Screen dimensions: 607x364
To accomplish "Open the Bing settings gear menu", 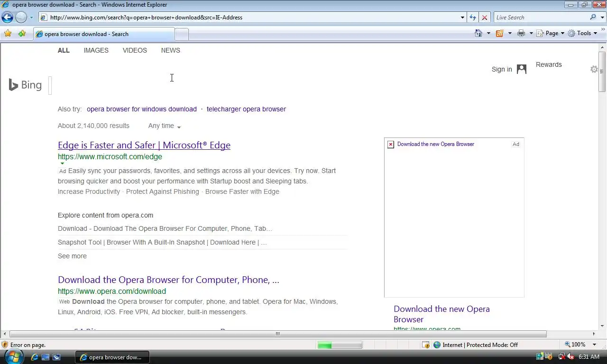I will pyautogui.click(x=594, y=69).
